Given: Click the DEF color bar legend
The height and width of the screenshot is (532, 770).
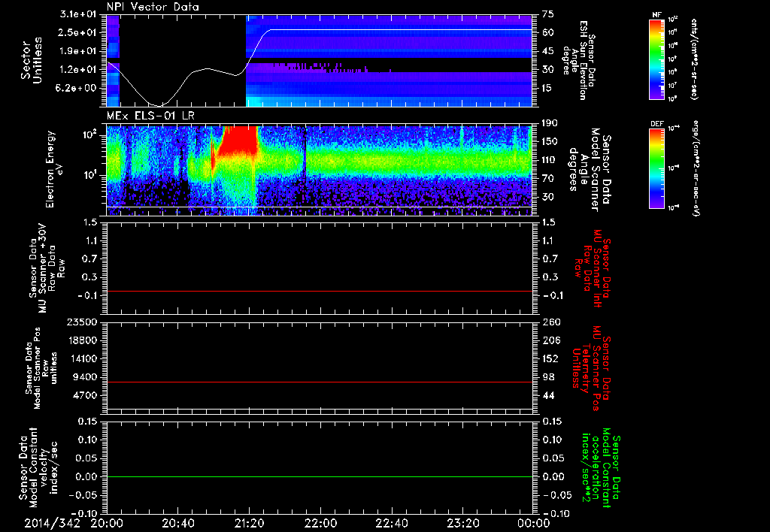Looking at the screenshot, I should click(656, 169).
